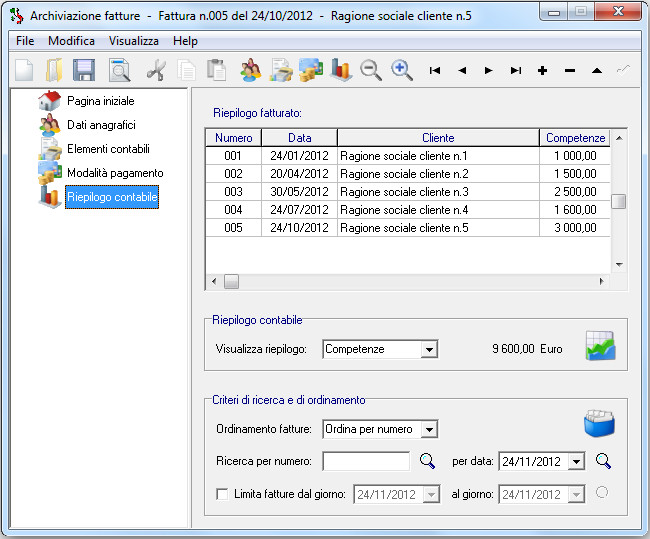Click search icon next to Ricerca per numero

[427, 461]
